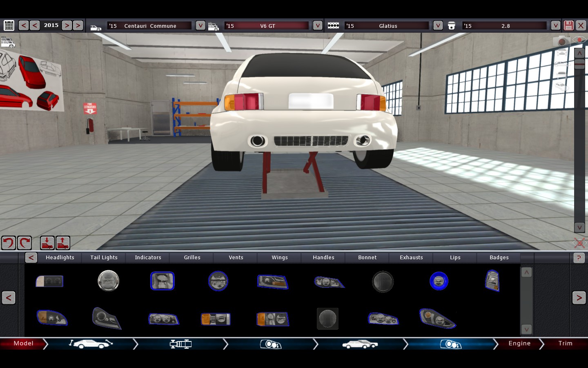Click the car list icon below the calendar
The image size is (588, 368).
[8, 42]
